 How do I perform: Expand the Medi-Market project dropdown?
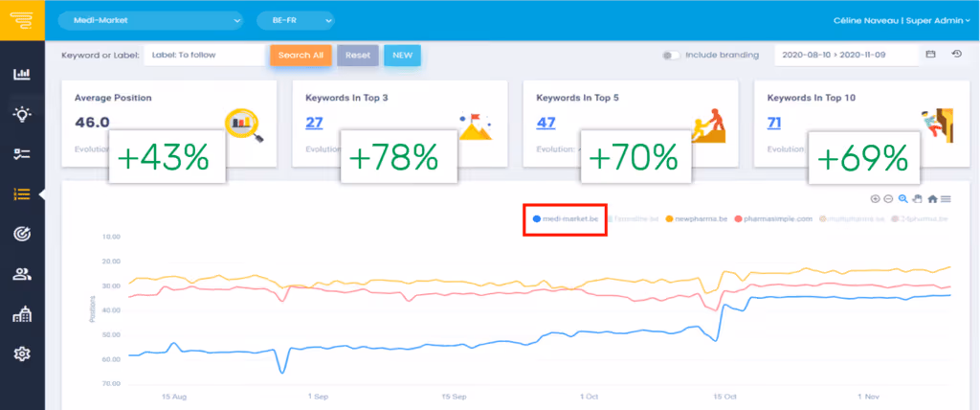150,21
